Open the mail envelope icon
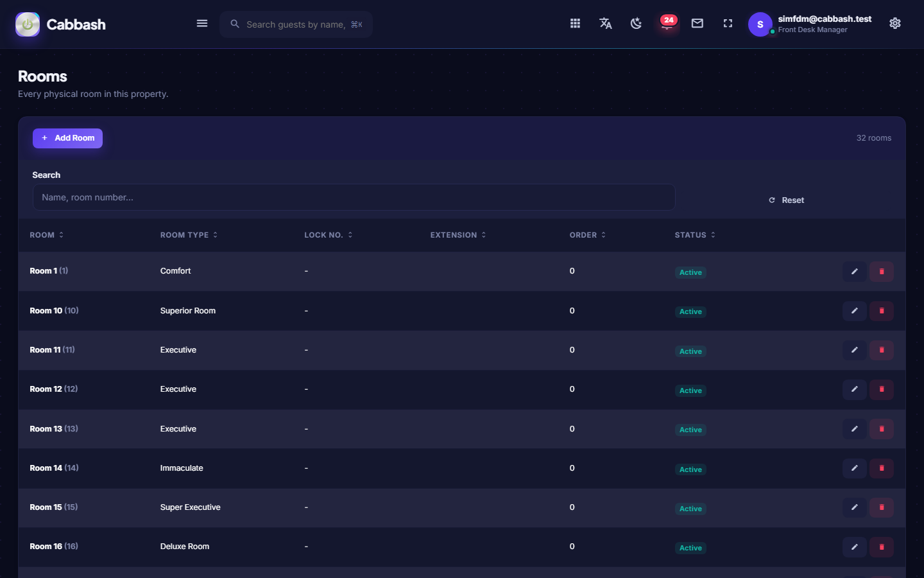 click(697, 24)
